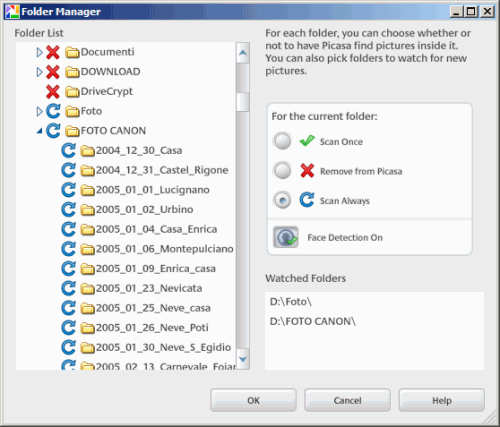
Task: Select the 2005_01_30_Neve_S_Egidio folder name
Action: click(164, 347)
